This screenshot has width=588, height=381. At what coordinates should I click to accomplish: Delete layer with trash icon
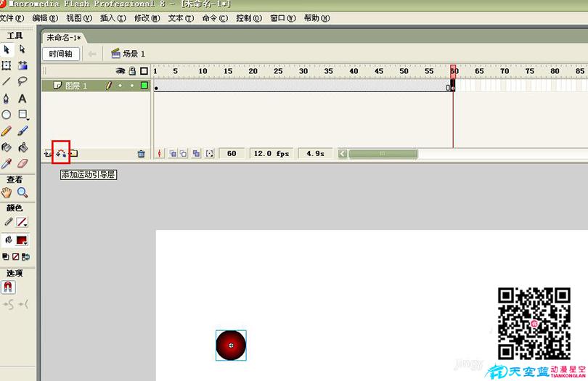(141, 153)
